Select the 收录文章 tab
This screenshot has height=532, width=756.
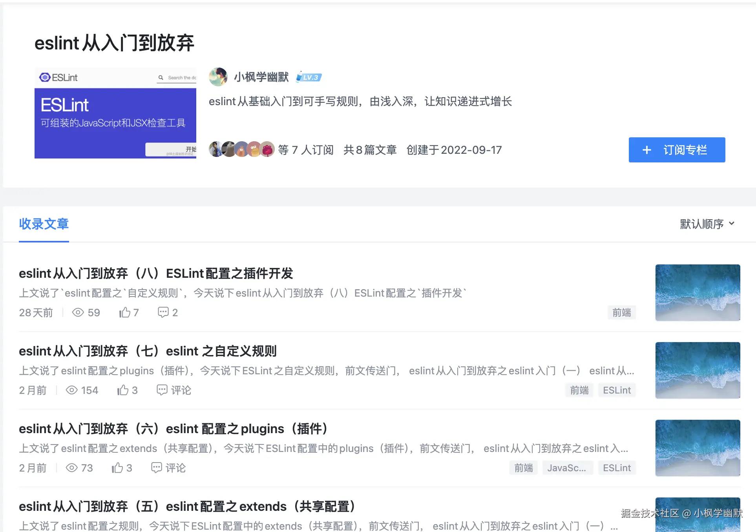tap(44, 224)
